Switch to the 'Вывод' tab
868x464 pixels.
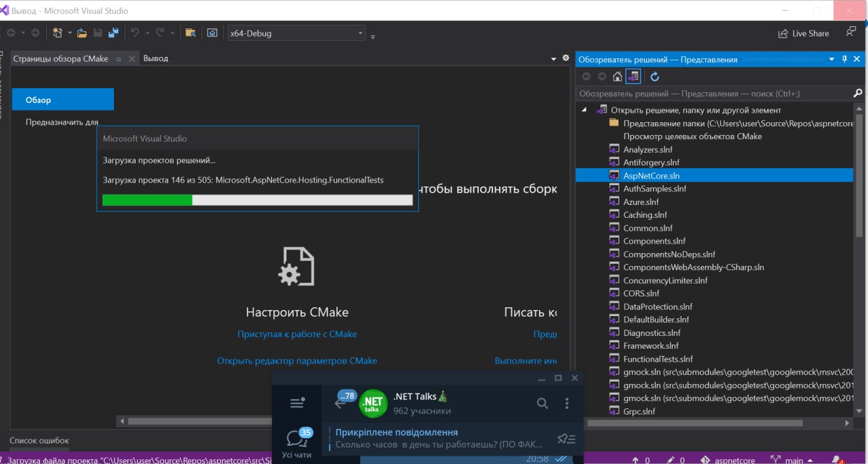156,58
